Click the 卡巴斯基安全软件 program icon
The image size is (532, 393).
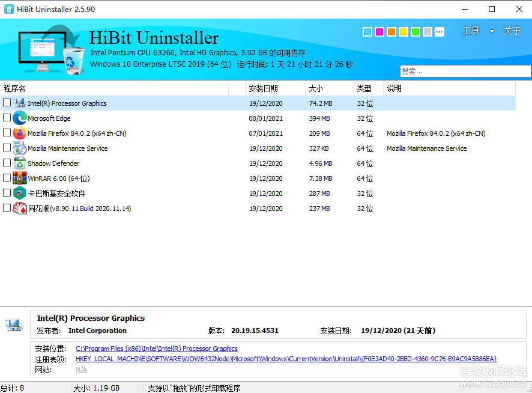[x=20, y=193]
